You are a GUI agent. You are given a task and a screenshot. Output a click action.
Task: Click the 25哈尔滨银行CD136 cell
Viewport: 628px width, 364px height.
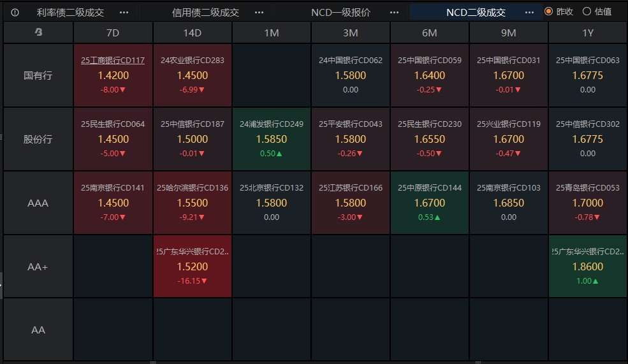pyautogui.click(x=193, y=203)
